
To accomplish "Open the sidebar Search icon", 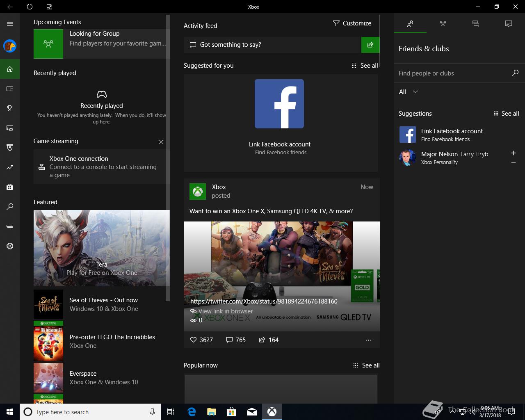I will 10,207.
